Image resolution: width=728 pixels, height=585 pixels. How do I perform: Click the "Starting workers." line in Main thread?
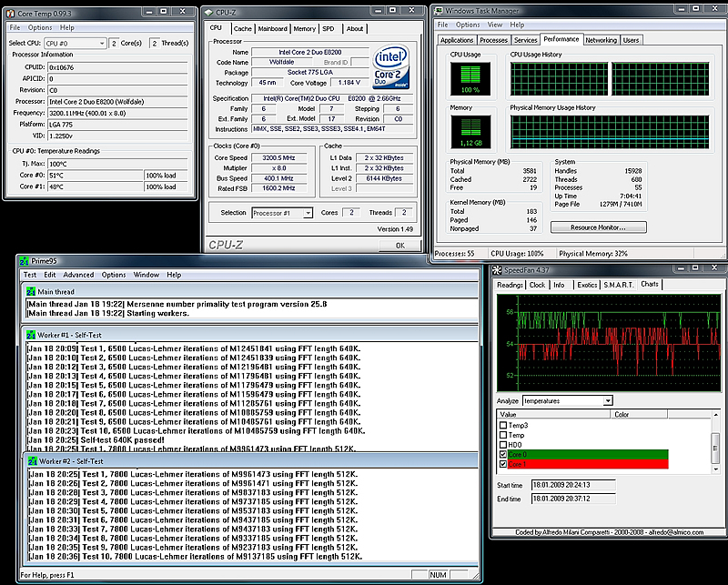click(x=157, y=313)
